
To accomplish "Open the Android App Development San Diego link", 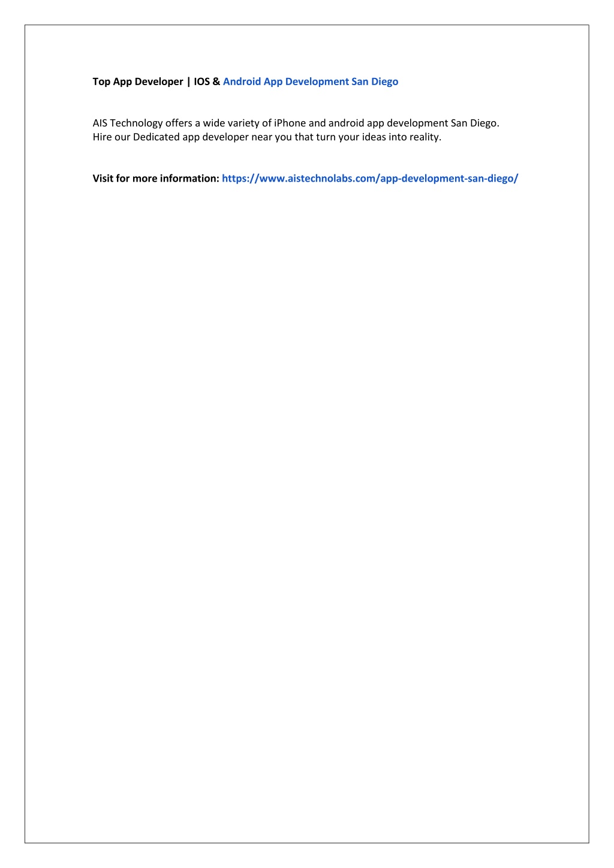I will [x=311, y=82].
